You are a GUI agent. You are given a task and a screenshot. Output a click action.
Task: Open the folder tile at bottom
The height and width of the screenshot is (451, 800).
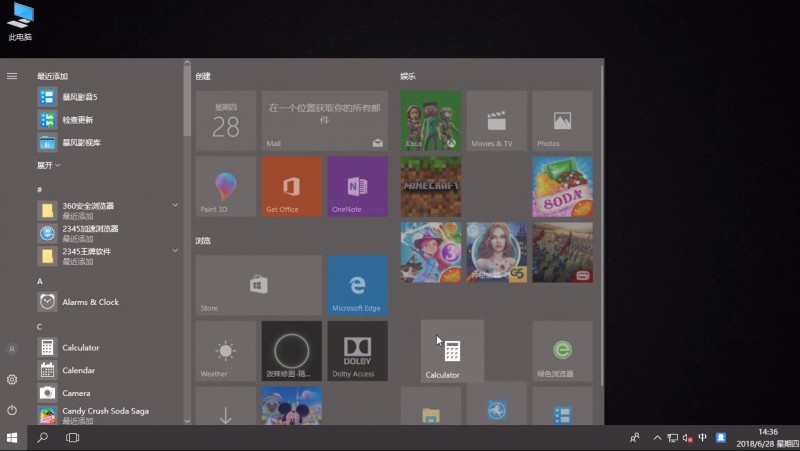[431, 406]
